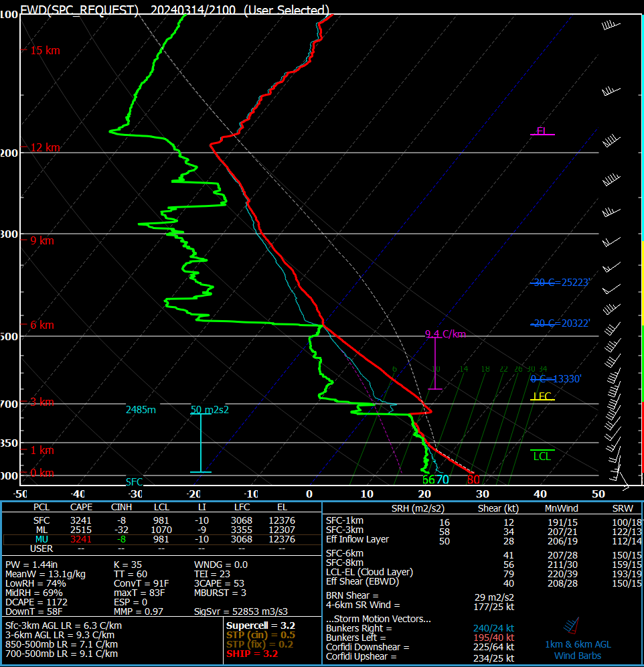Click the Shear (kt) column header

(x=498, y=508)
